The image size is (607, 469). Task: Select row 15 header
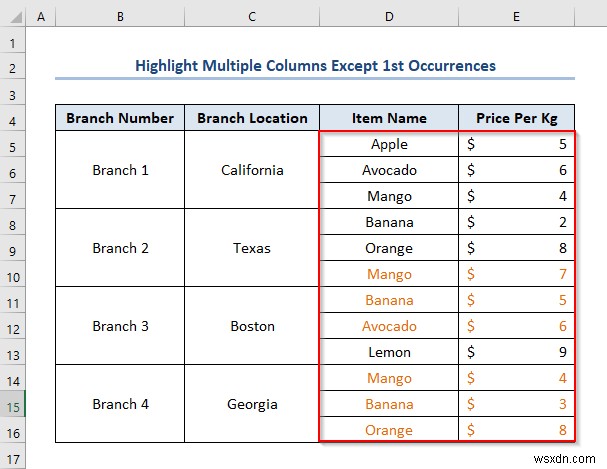pyautogui.click(x=13, y=404)
